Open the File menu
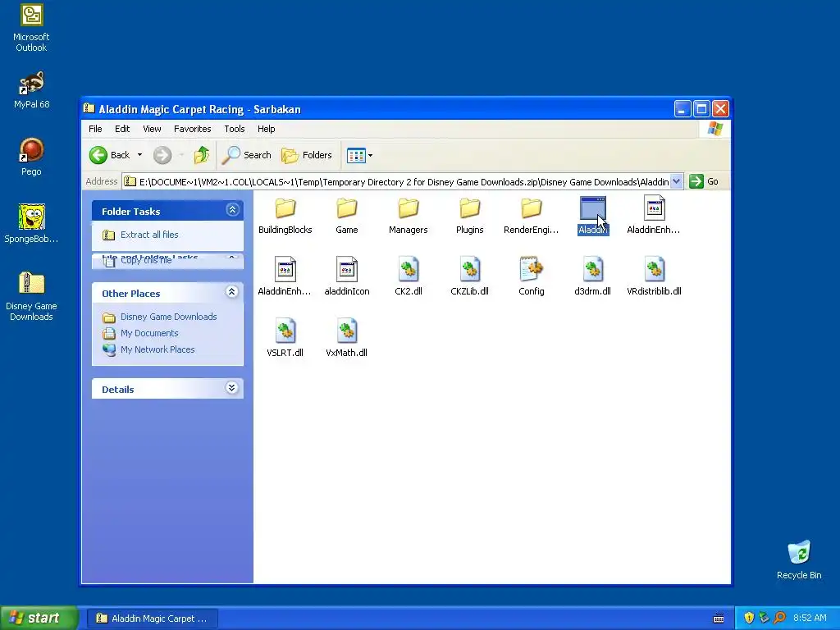The width and height of the screenshot is (840, 630). click(x=95, y=129)
